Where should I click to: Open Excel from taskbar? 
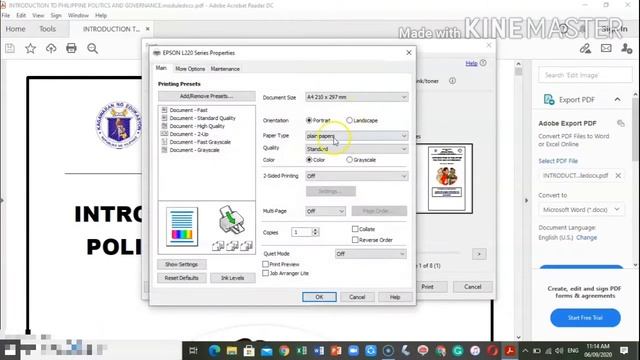click(302, 351)
